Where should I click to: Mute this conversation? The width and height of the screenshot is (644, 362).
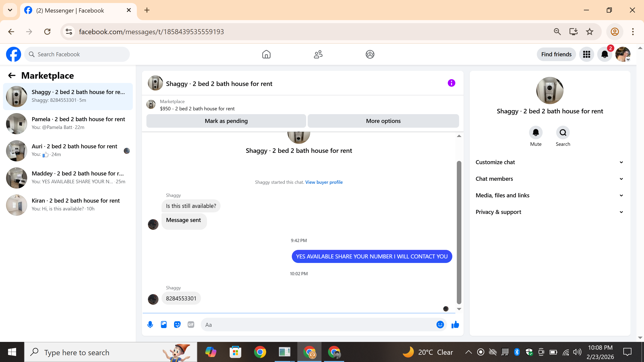[536, 133]
